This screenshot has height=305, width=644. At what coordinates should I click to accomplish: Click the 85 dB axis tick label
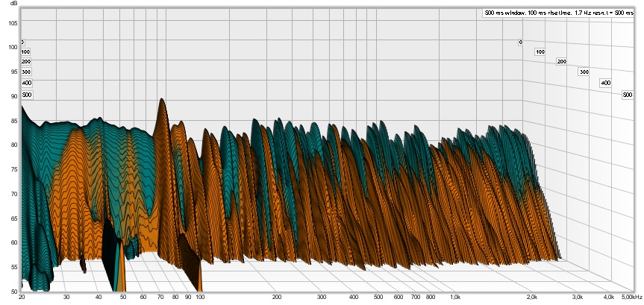(14, 121)
